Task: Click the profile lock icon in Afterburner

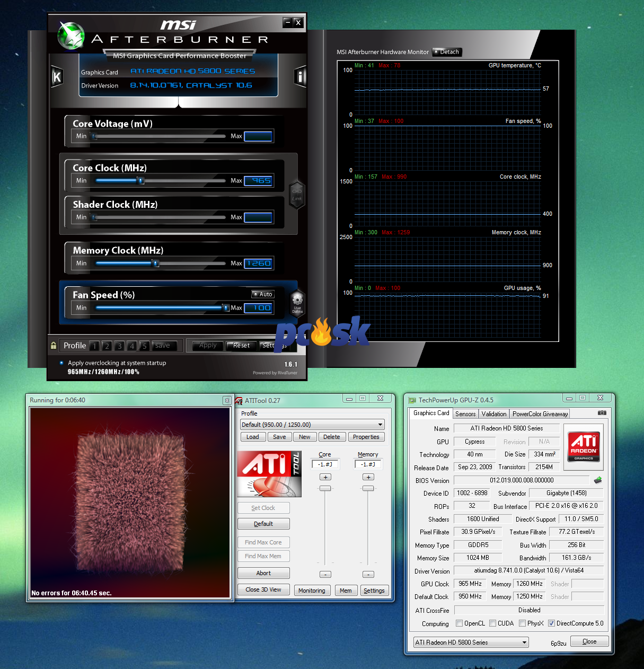Action: (x=54, y=346)
